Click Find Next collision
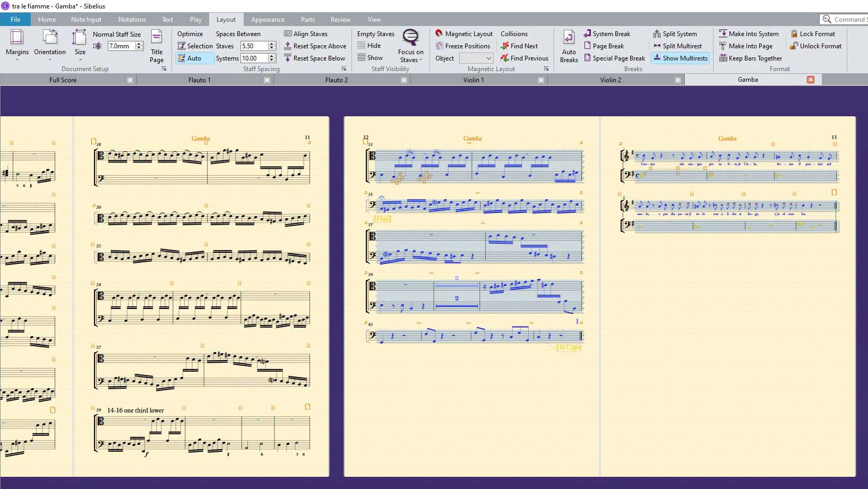868x489 pixels. [519, 46]
